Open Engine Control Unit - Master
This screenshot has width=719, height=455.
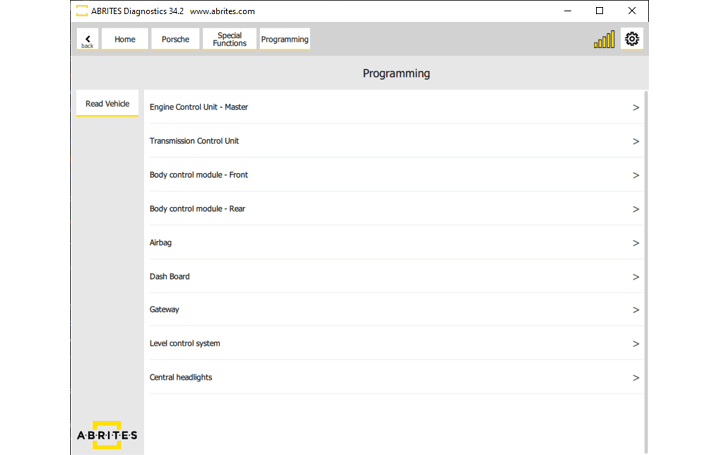click(199, 107)
